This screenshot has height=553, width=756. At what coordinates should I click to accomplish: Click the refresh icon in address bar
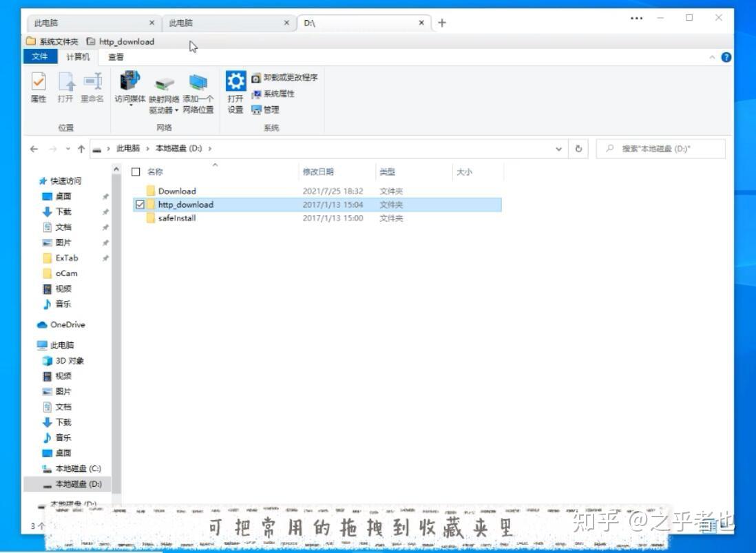tap(578, 148)
